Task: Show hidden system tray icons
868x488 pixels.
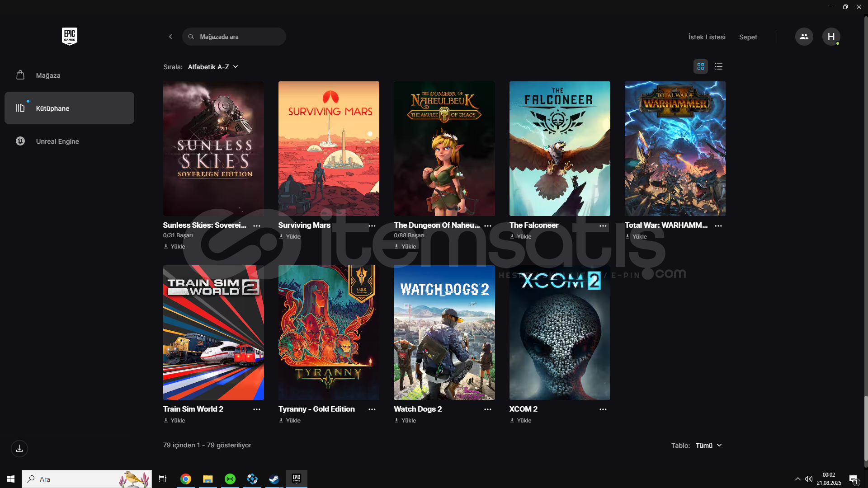Action: 797,479
